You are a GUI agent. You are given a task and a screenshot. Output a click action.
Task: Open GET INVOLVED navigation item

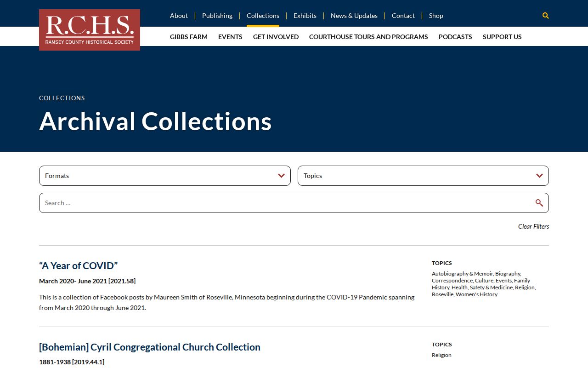point(276,37)
